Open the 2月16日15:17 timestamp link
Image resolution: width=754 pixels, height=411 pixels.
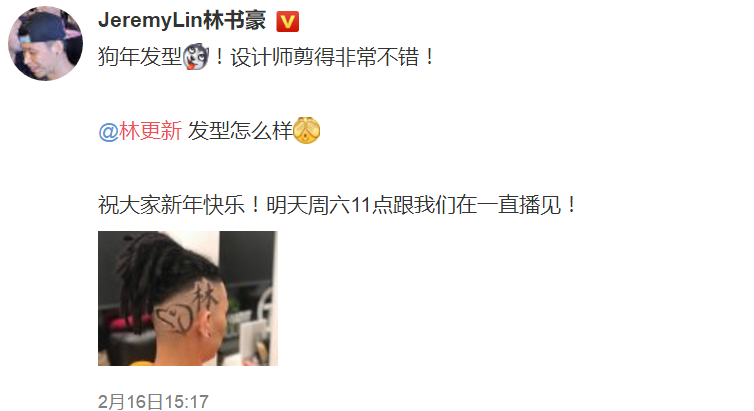153,401
